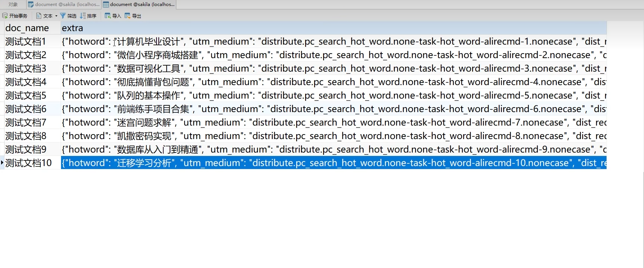Open the 筛选 filter tool
The height and width of the screenshot is (268, 644).
click(x=68, y=16)
